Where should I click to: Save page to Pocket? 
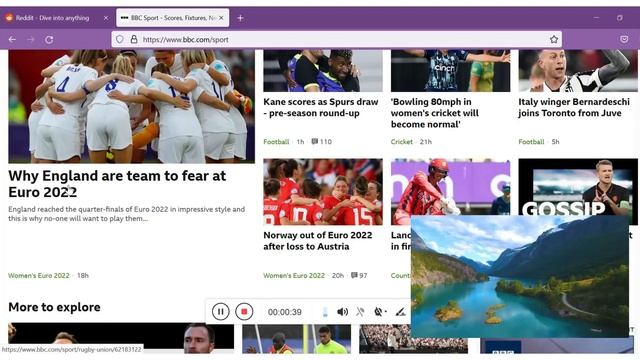pos(624,40)
